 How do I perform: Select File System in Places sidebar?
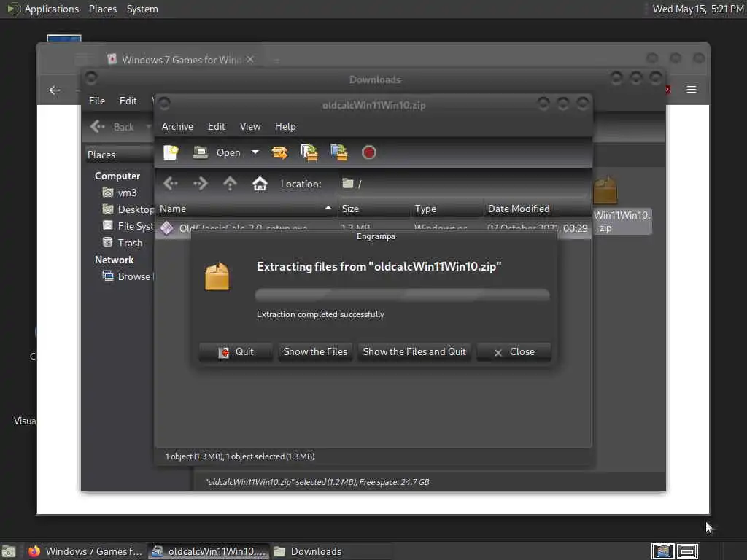point(128,226)
